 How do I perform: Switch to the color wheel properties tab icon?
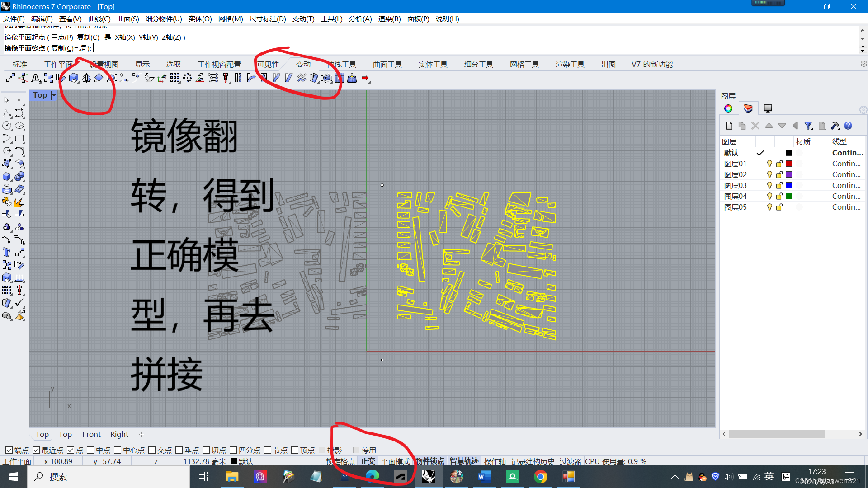click(x=728, y=108)
